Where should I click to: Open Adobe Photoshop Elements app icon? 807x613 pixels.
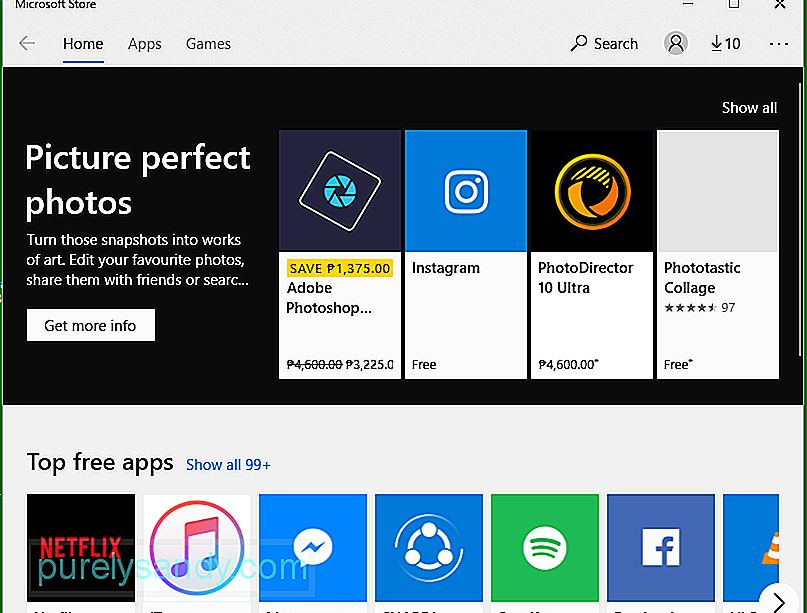(x=340, y=190)
